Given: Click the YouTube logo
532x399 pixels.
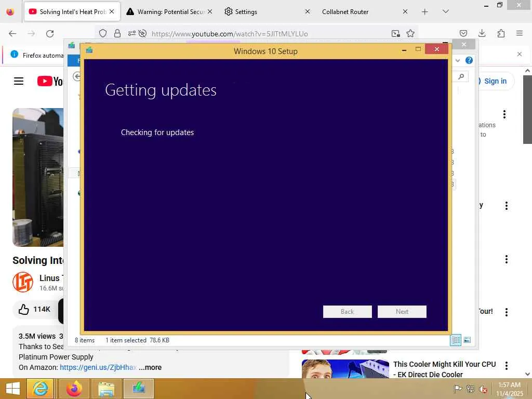Looking at the screenshot, I should point(50,81).
